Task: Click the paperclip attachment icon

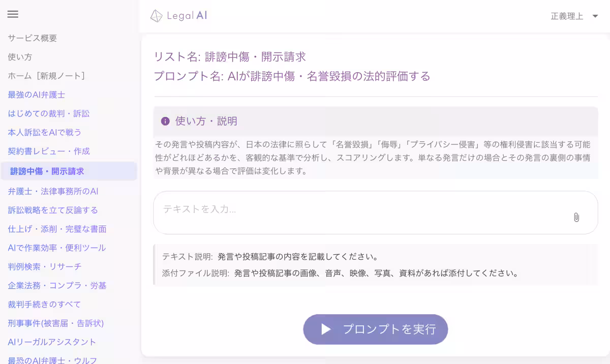Action: pyautogui.click(x=576, y=218)
